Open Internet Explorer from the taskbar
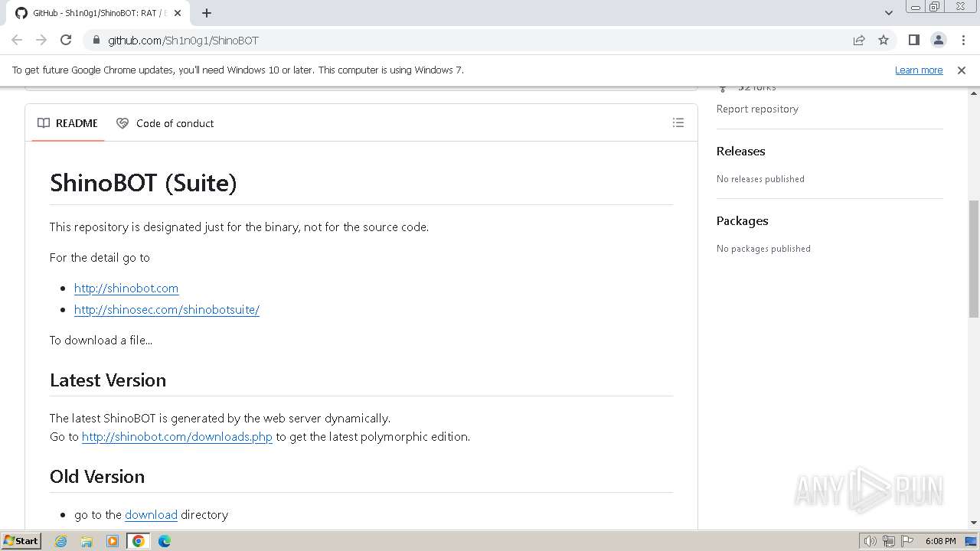 tap(61, 541)
